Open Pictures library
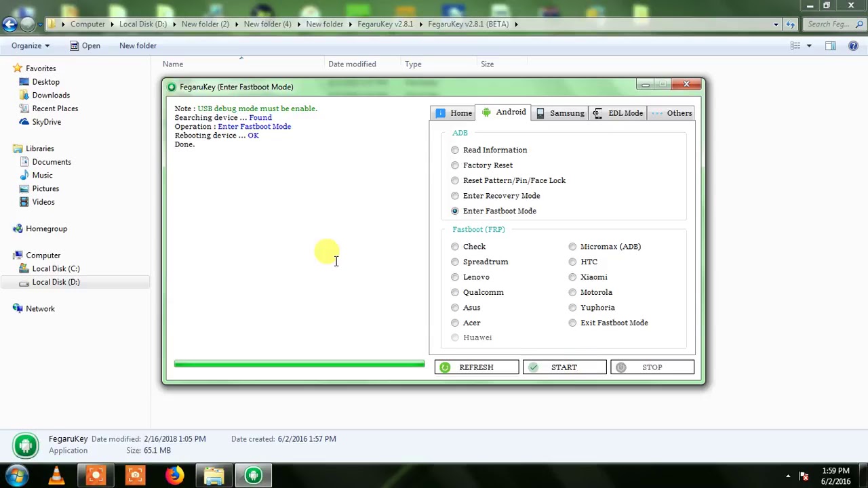 [x=45, y=188]
